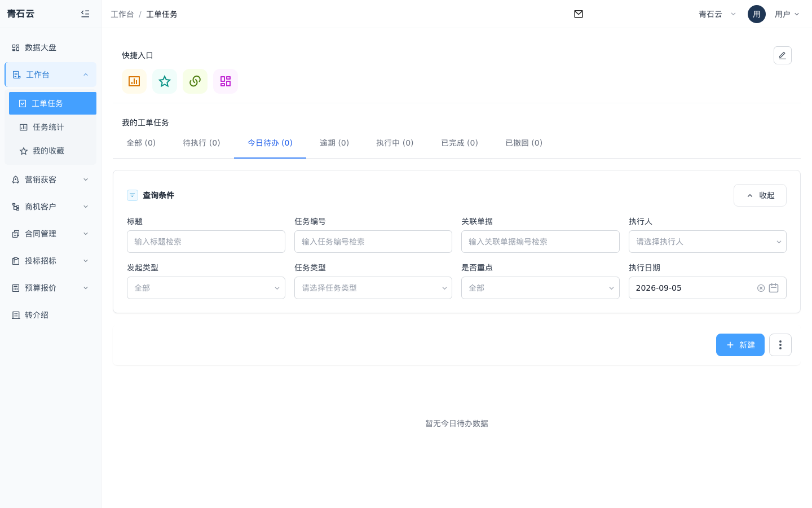Open the 是否重点 dropdown
Viewport: 812px width, 508px height.
point(540,288)
